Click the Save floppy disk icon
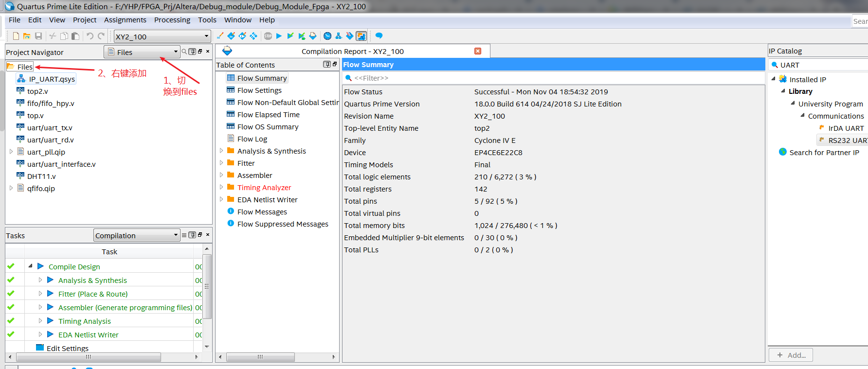Screen dimensions: 868x369 [x=38, y=36]
